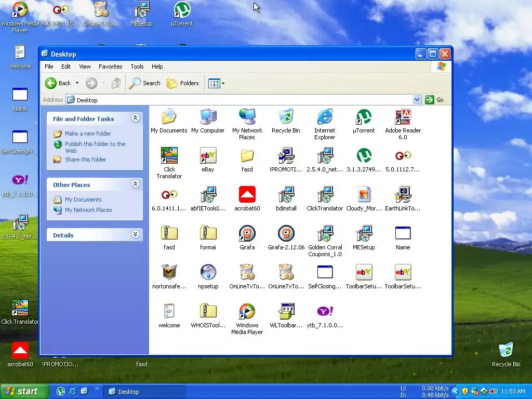Collapse the Other Places panel
Viewport: 532px width, 399px height.
136,184
